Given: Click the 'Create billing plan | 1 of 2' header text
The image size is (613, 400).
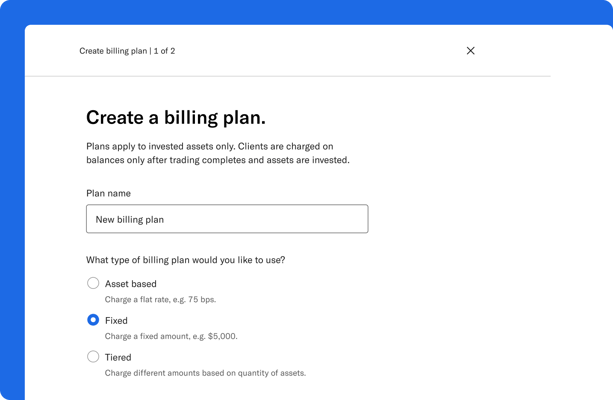Looking at the screenshot, I should [127, 51].
